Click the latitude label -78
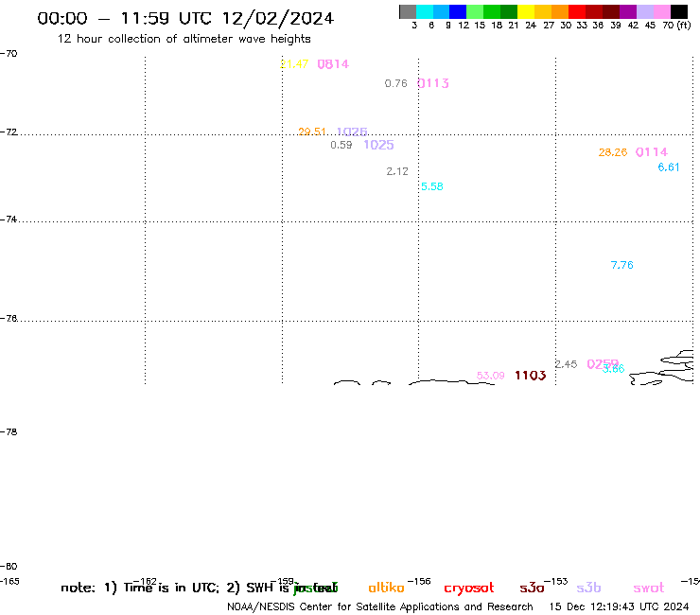Viewport: 700px width, 615px height. (9, 431)
